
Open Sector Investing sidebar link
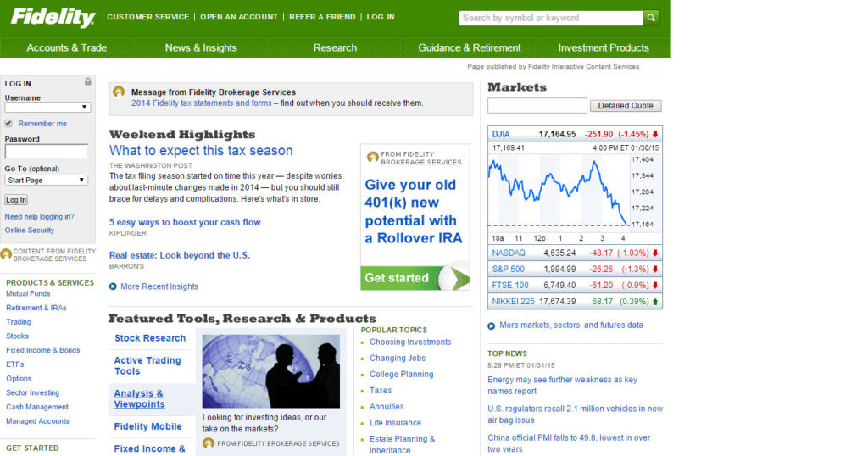33,393
